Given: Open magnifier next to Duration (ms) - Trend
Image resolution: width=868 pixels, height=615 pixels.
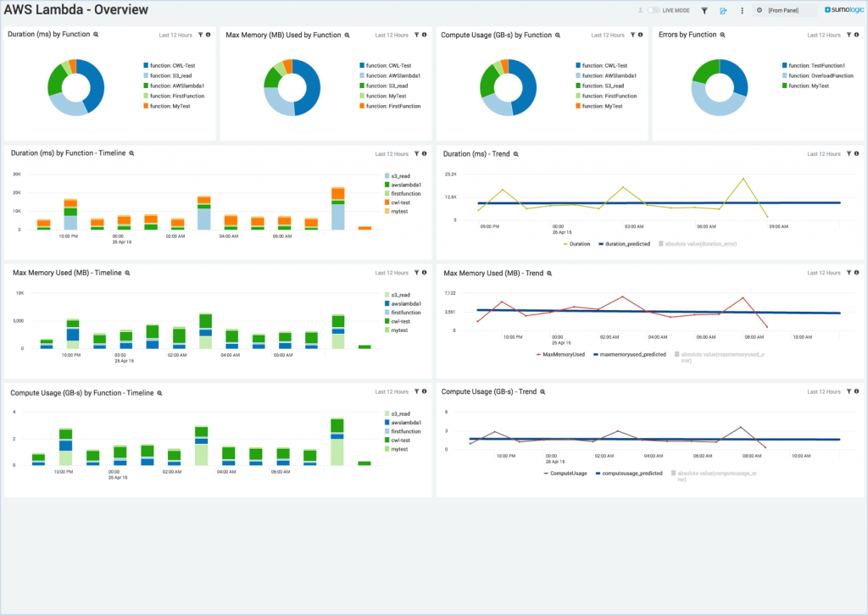Looking at the screenshot, I should coord(516,154).
